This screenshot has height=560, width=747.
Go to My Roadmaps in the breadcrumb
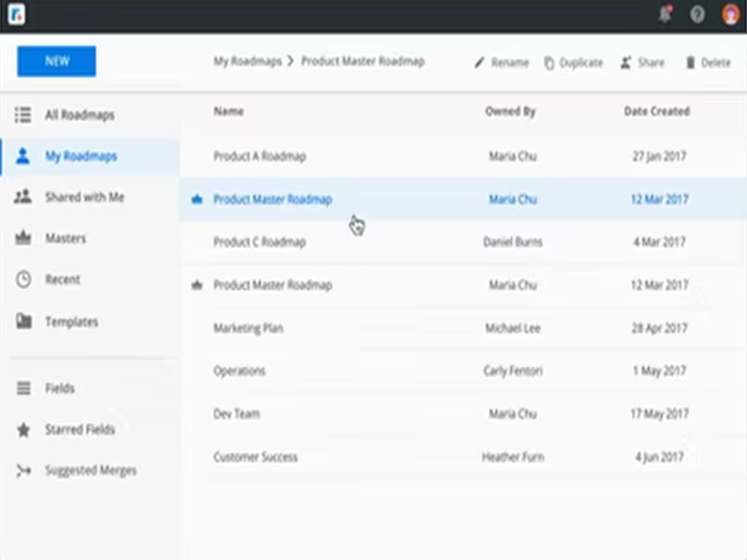(247, 62)
